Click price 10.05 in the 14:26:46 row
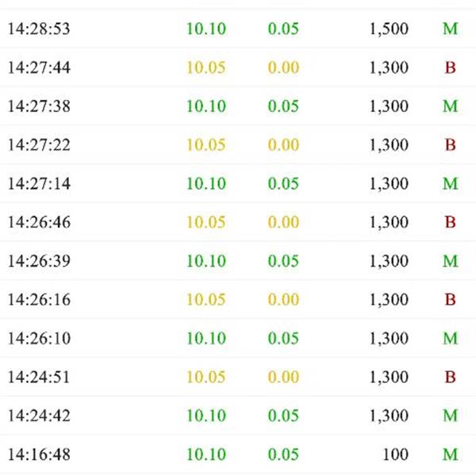The image size is (476, 476). pyautogui.click(x=206, y=223)
